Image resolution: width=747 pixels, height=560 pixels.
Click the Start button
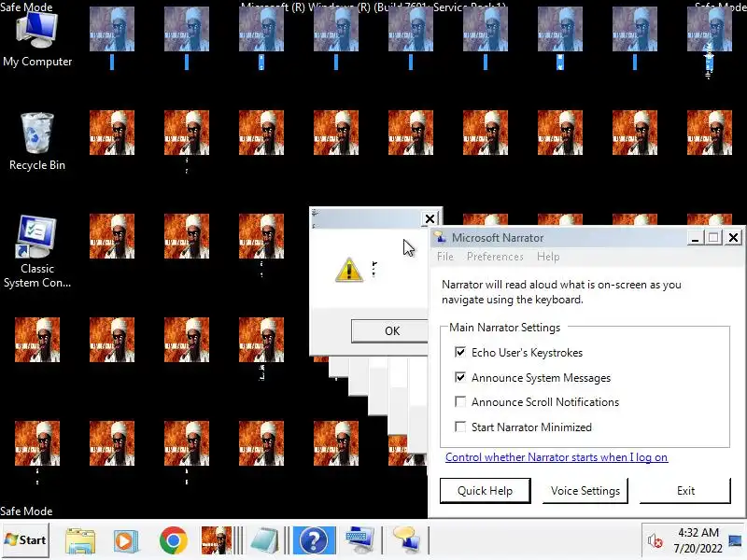pos(25,540)
